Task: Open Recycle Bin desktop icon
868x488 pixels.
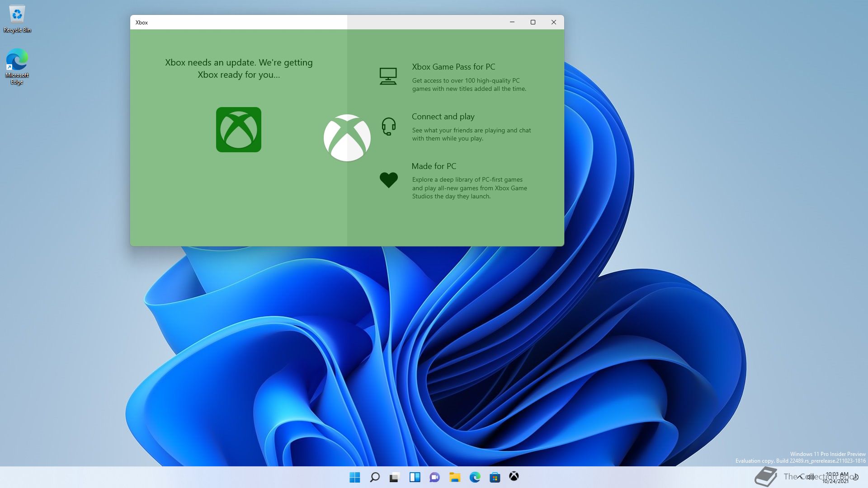Action: point(17,19)
